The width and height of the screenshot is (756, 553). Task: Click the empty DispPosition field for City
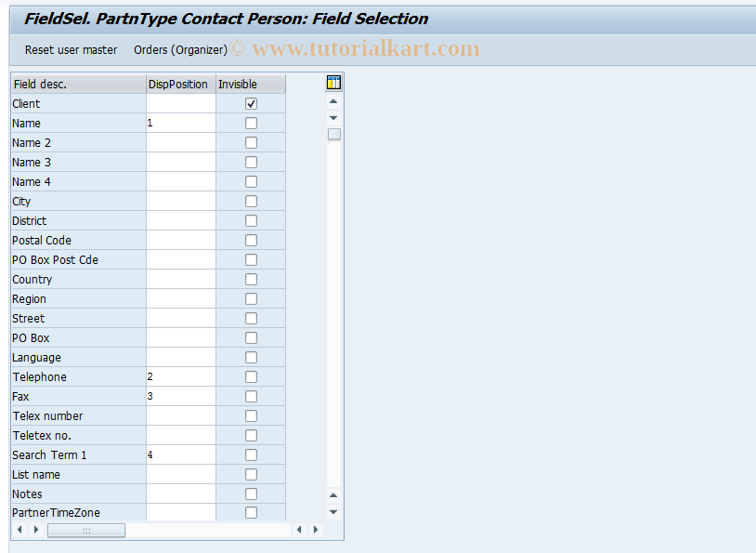click(x=181, y=202)
